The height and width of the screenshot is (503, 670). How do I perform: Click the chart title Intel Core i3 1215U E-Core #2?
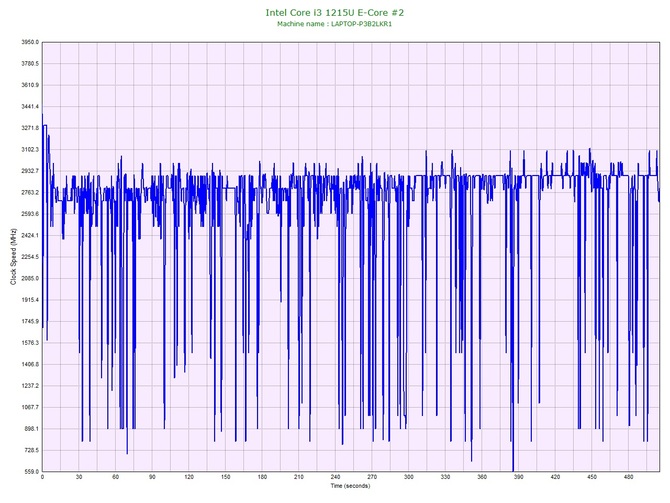335,12
